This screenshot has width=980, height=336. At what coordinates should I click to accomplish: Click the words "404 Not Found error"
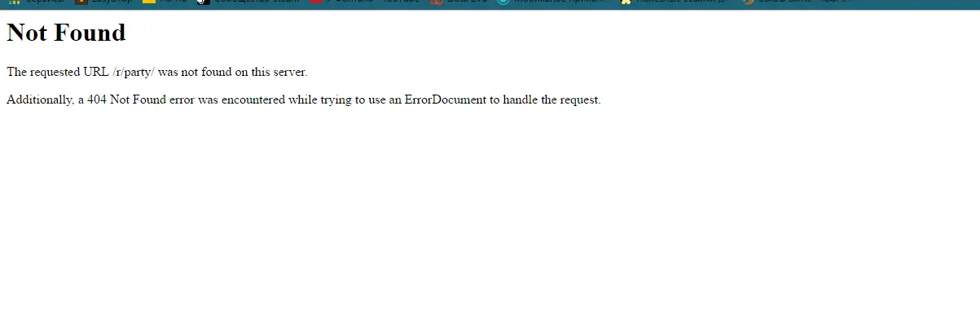pyautogui.click(x=140, y=100)
